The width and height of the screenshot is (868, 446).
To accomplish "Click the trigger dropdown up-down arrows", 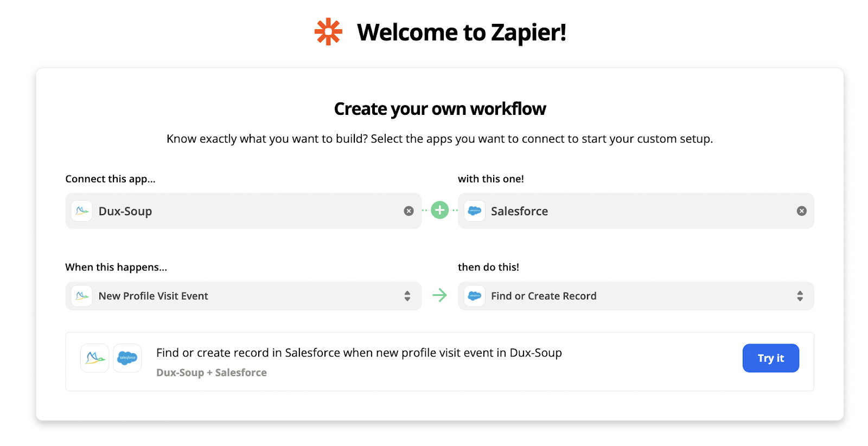I will coord(407,296).
